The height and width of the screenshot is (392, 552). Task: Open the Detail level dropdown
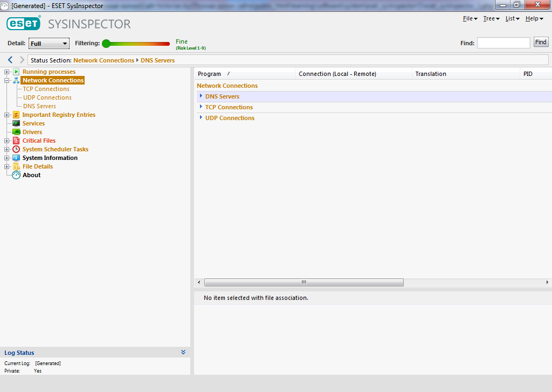point(49,44)
